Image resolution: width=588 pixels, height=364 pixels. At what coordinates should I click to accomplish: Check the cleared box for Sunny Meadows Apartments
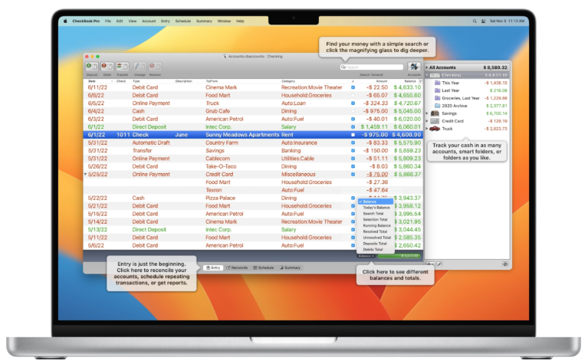pos(353,134)
